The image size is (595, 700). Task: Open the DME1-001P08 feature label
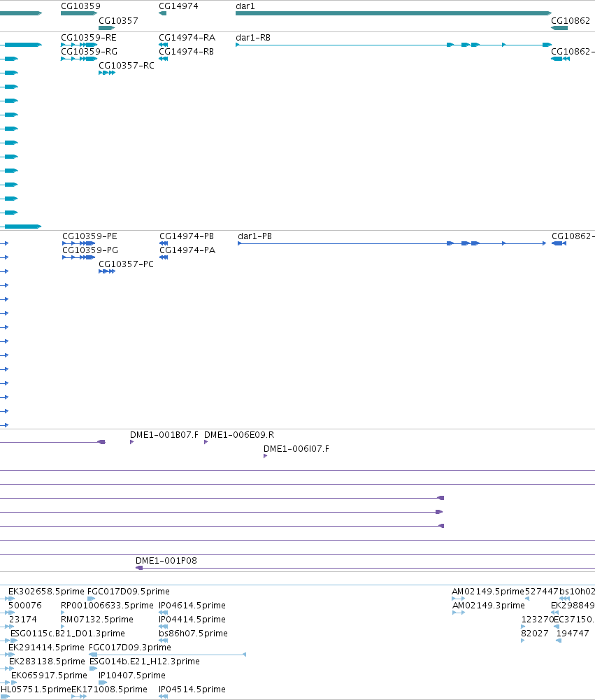pos(166,561)
